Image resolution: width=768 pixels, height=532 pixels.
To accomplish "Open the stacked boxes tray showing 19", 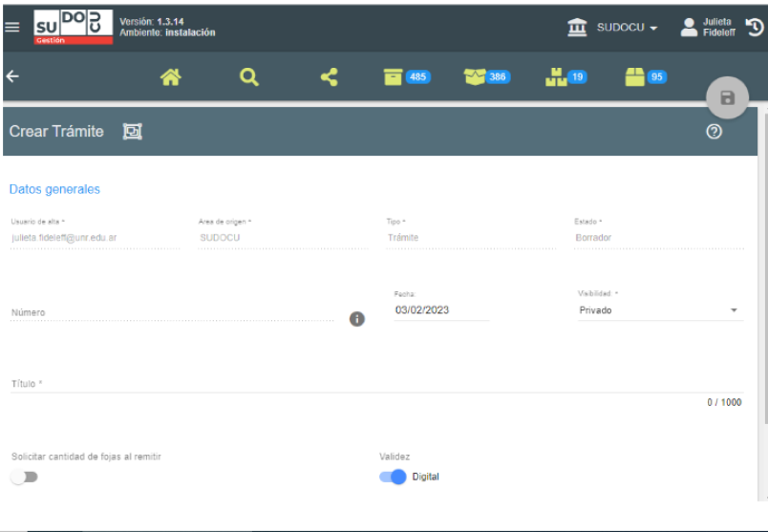I will pyautogui.click(x=565, y=78).
